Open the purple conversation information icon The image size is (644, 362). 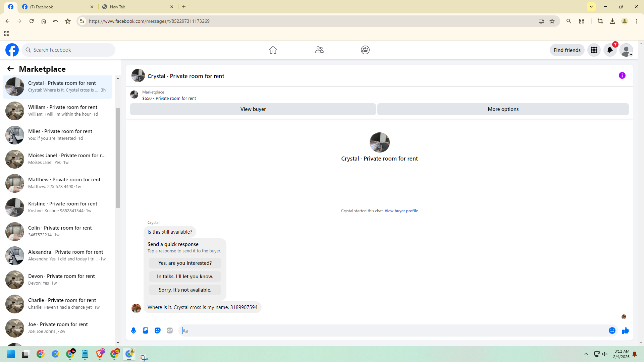(x=622, y=76)
